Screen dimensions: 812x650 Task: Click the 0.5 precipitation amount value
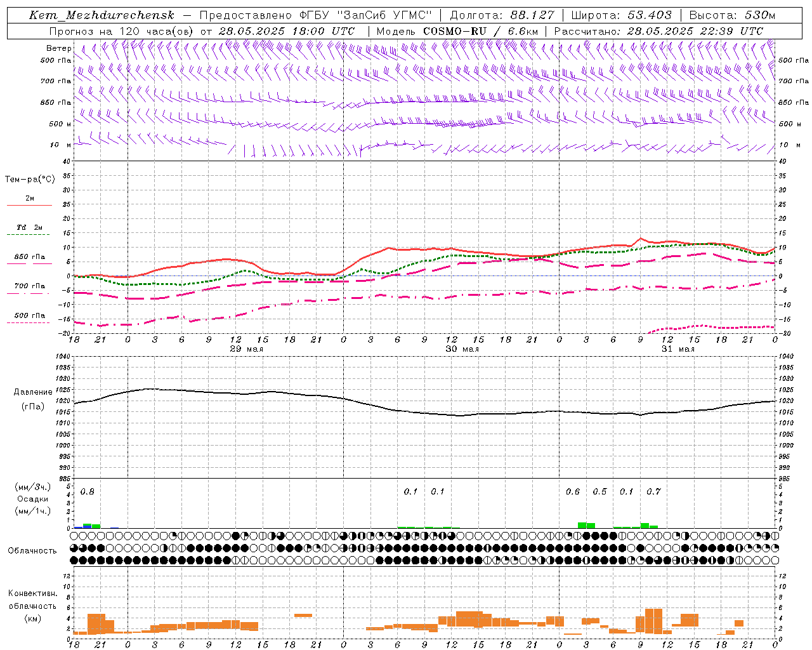coord(599,492)
